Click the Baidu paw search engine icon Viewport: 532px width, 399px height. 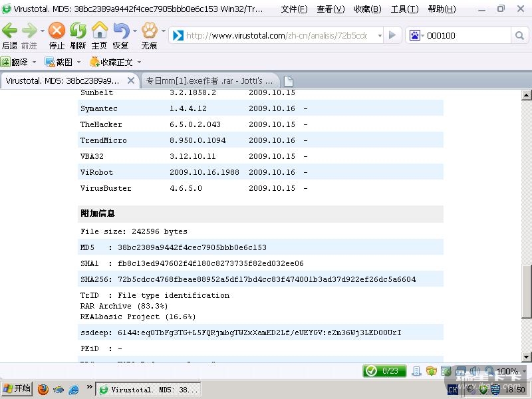click(414, 35)
